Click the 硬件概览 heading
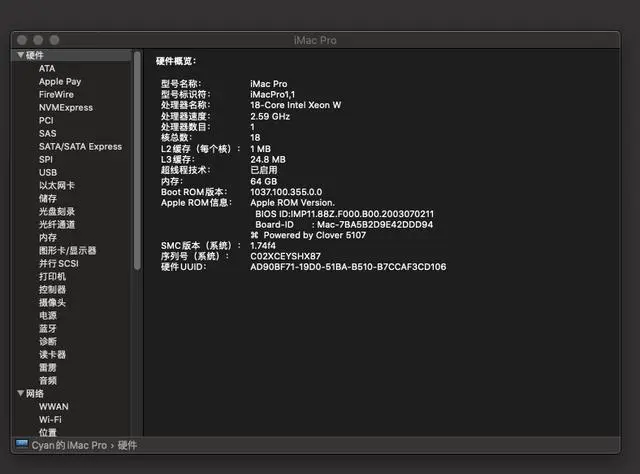This screenshot has width=640, height=474. pyautogui.click(x=176, y=61)
